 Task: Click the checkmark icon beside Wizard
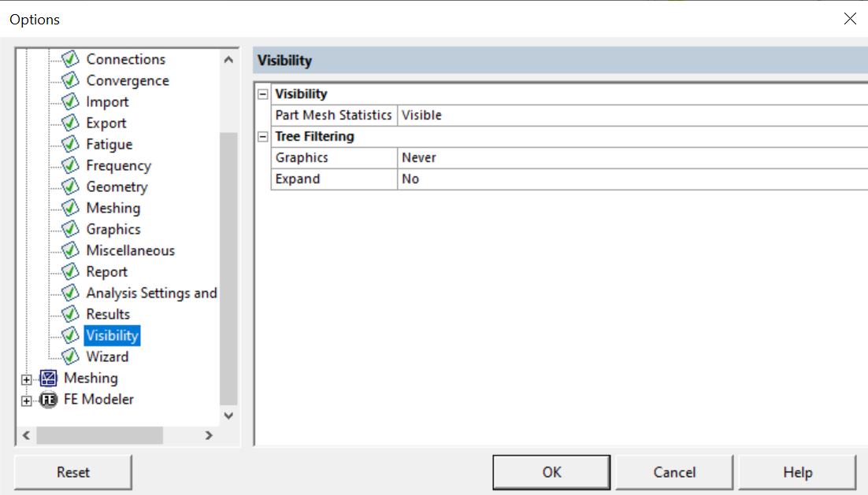point(70,356)
